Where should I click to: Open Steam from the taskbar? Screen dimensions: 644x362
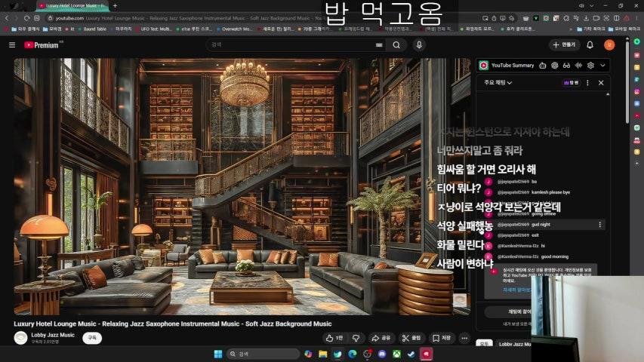411,354
